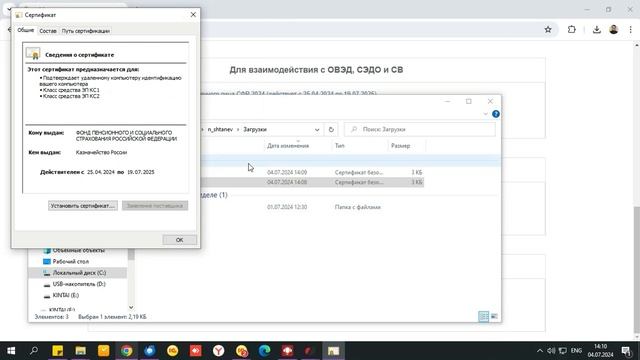640x360 pixels.
Task: Click the certificate icon in the dialog header
Action: (x=33, y=53)
